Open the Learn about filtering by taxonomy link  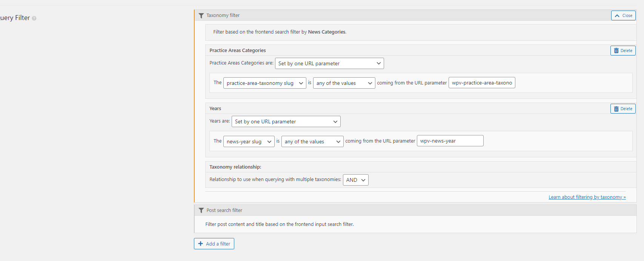coord(587,197)
